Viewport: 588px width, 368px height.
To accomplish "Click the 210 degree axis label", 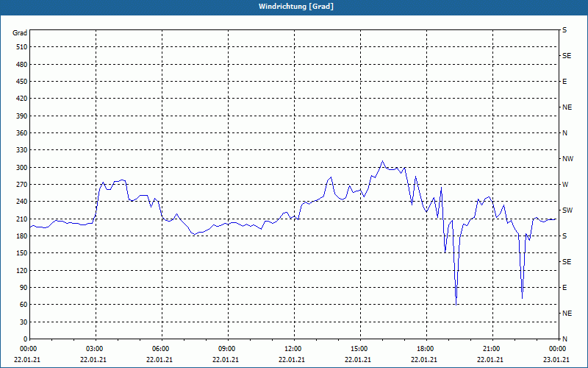I will (22, 219).
